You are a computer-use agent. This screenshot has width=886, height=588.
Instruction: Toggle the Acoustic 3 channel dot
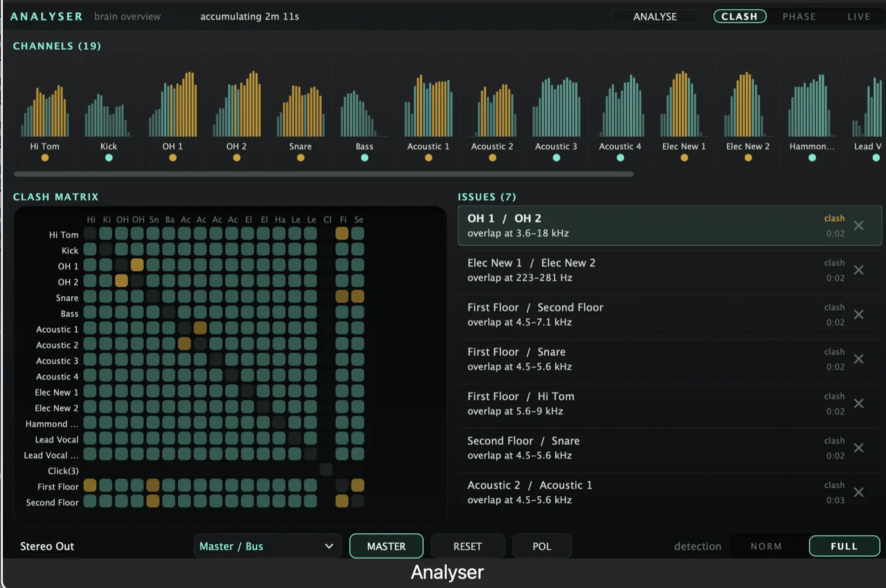(x=557, y=158)
